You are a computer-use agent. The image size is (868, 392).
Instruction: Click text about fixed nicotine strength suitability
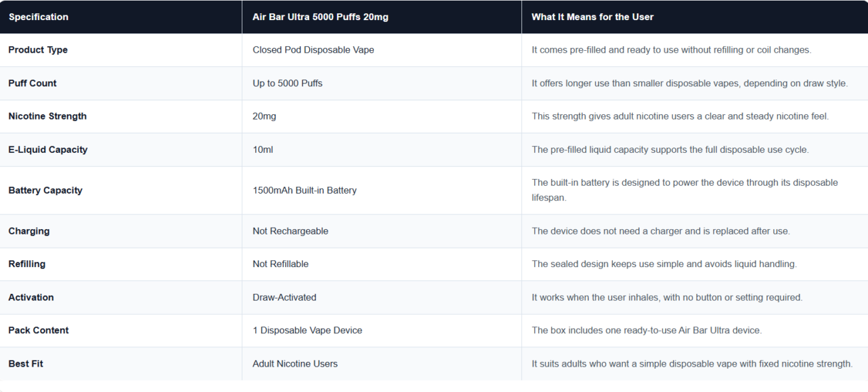[692, 363]
